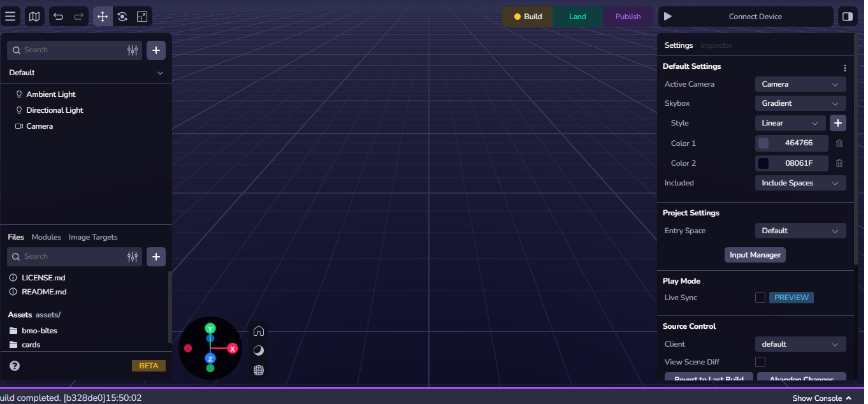Collapse the Default space chevron

tap(160, 73)
